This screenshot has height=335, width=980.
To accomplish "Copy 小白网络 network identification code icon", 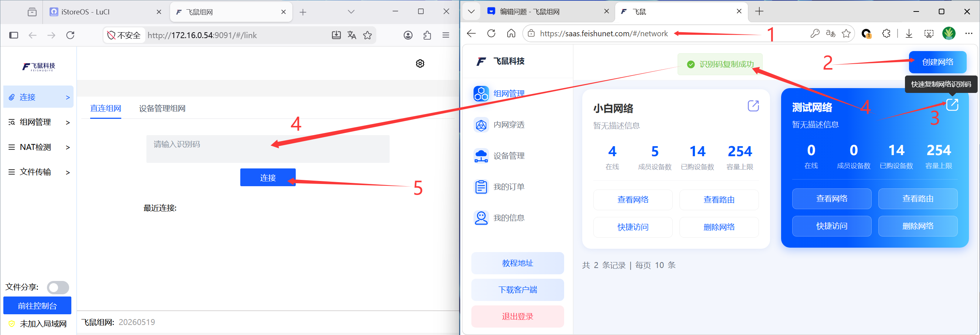I will pyautogui.click(x=753, y=105).
